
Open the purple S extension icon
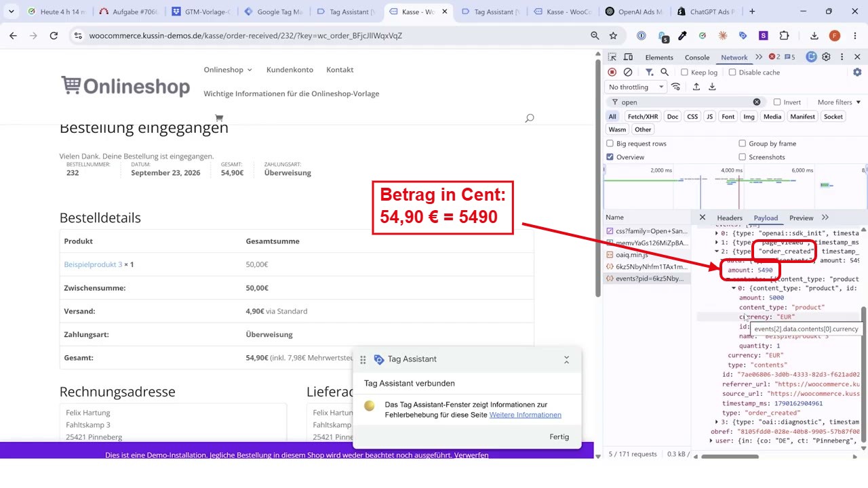pos(764,35)
